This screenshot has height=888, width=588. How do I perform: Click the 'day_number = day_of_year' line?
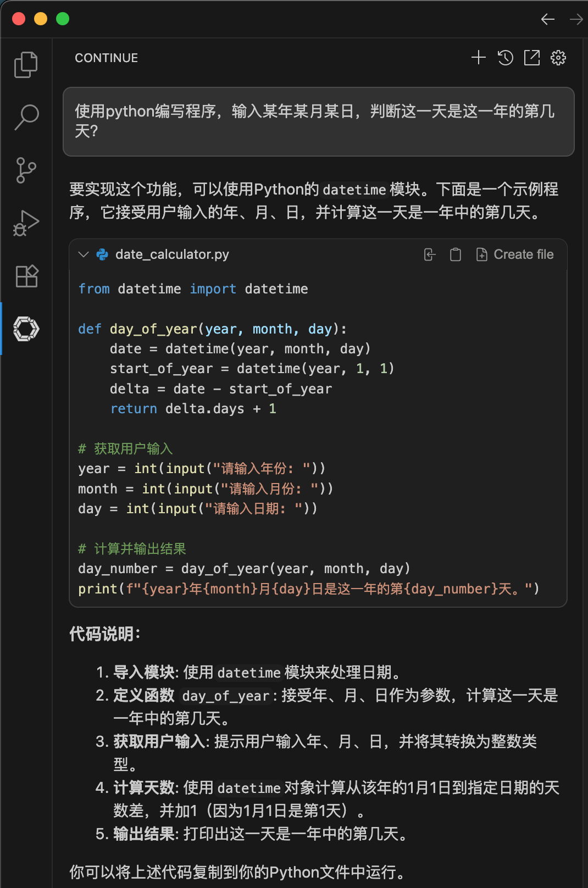244,569
